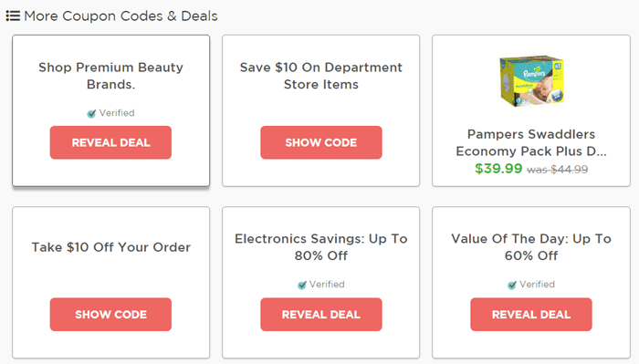Click the Verified checkmark under Electronics Savings
Screen dimensions: 639x364
[302, 285]
